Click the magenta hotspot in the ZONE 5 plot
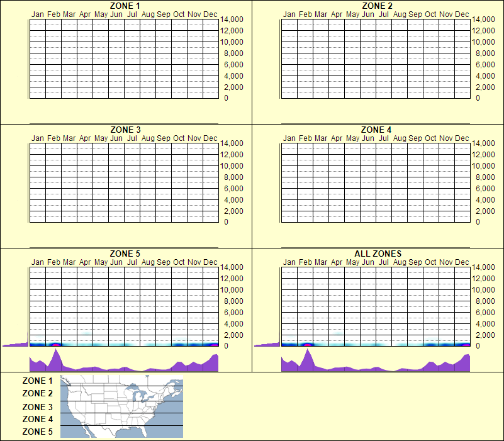Image resolution: width=504 pixels, height=441 pixels. click(56, 343)
